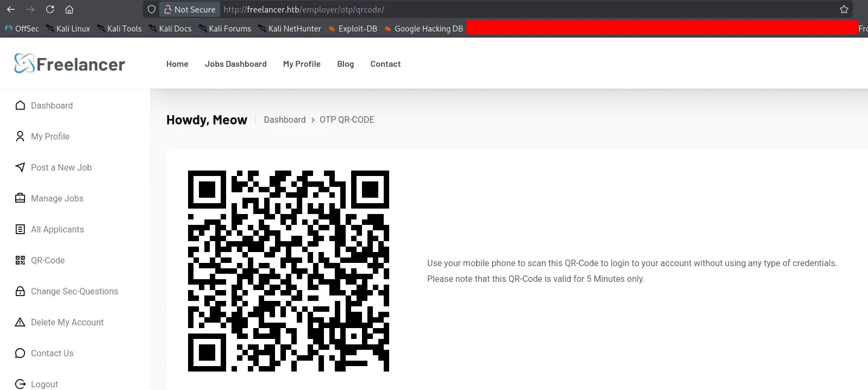This screenshot has width=868, height=390.
Task: Click the Contact Us chat bubble icon
Action: click(x=20, y=353)
